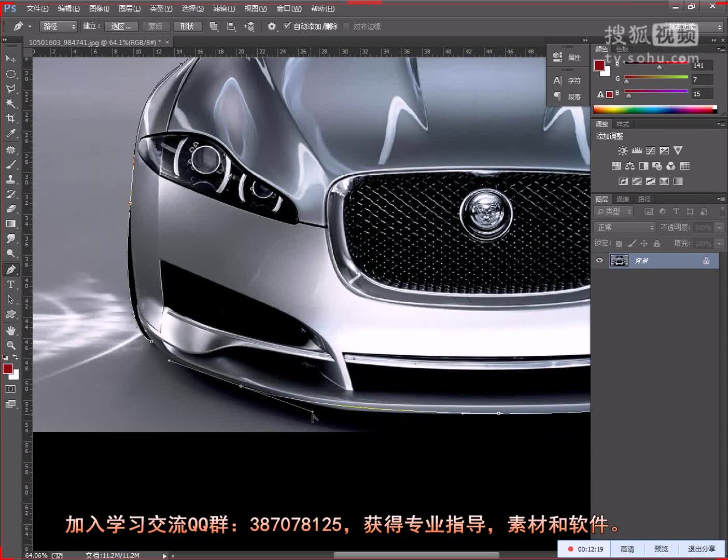Screen dimensions: 728x560
Task: Open the fill slider dropdown
Action: [x=719, y=243]
